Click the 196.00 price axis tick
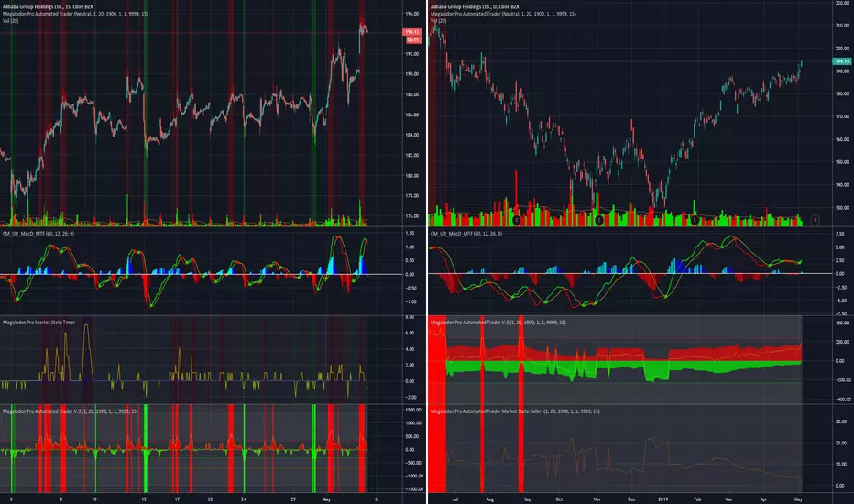This screenshot has height=504, width=854. coord(411,14)
